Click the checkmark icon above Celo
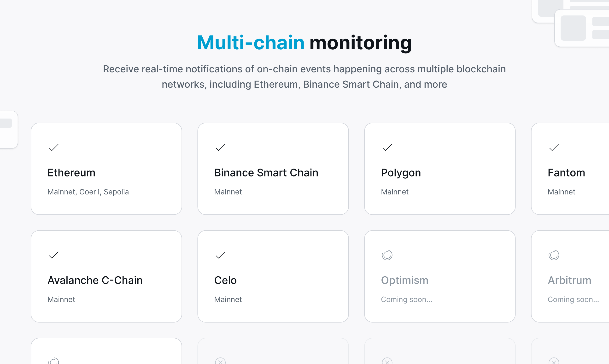The width and height of the screenshot is (609, 364). (x=220, y=255)
